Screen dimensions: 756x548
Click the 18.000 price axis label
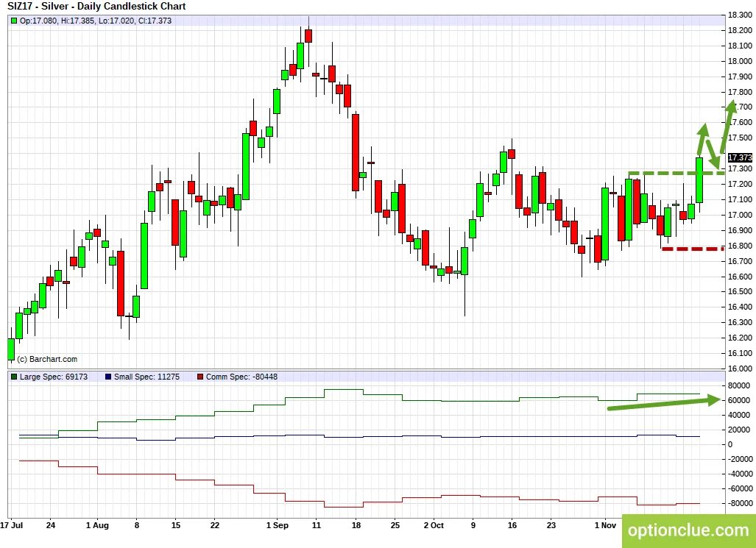(741, 61)
